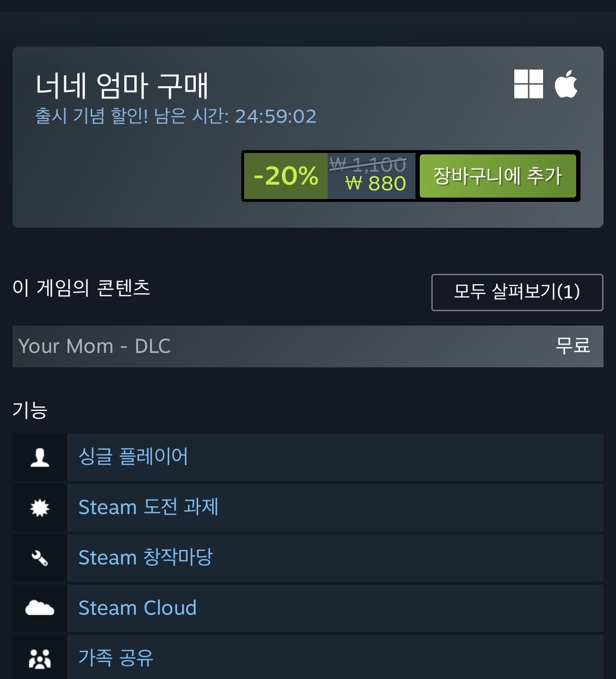Viewport: 616px width, 679px height.
Task: Click the family sharing people icon
Action: [40, 659]
